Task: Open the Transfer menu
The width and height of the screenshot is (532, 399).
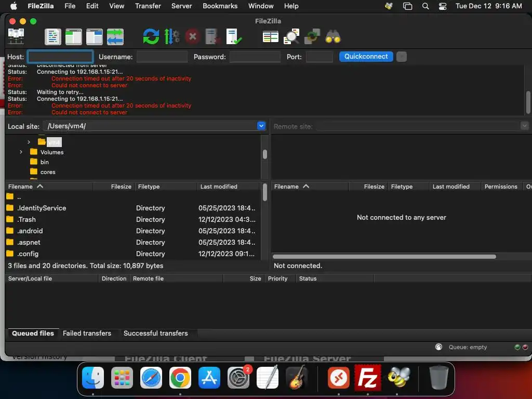Action: tap(148, 6)
